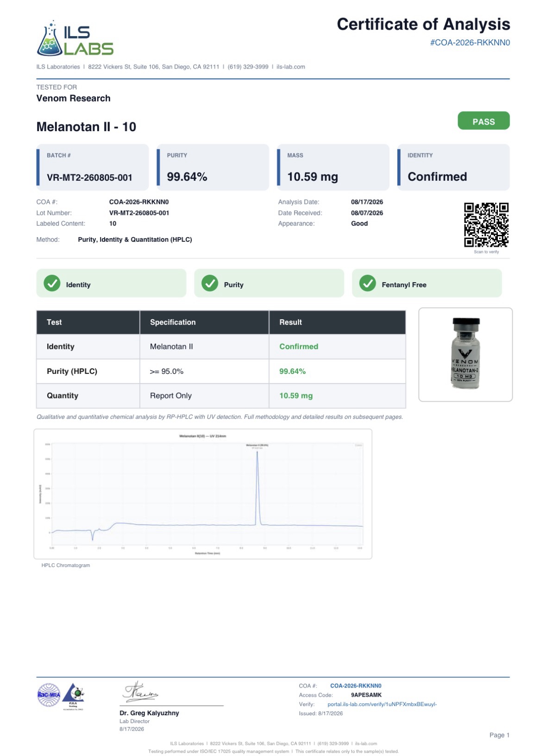Click the 'Identity' test row label in the table
546x756 pixels.
point(60,346)
